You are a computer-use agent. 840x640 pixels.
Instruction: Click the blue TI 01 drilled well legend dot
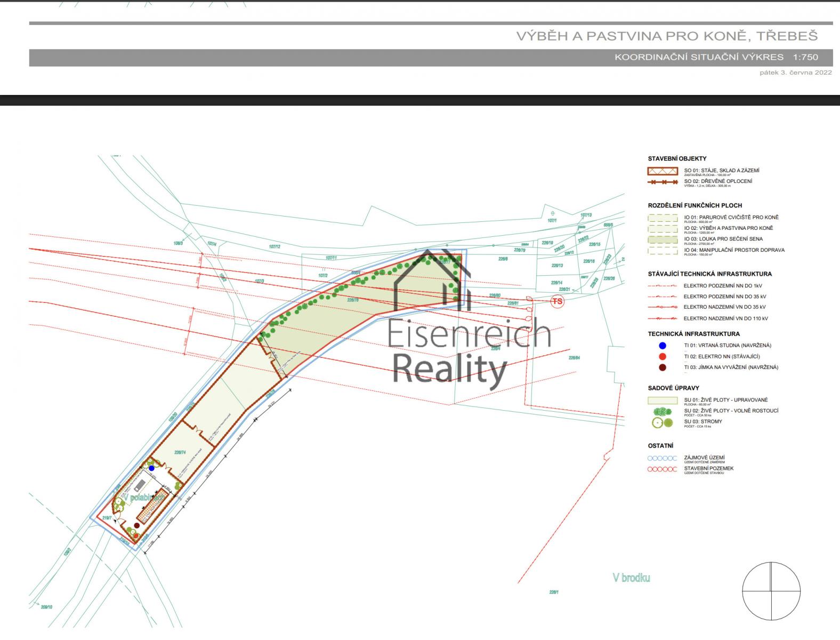tap(662, 345)
